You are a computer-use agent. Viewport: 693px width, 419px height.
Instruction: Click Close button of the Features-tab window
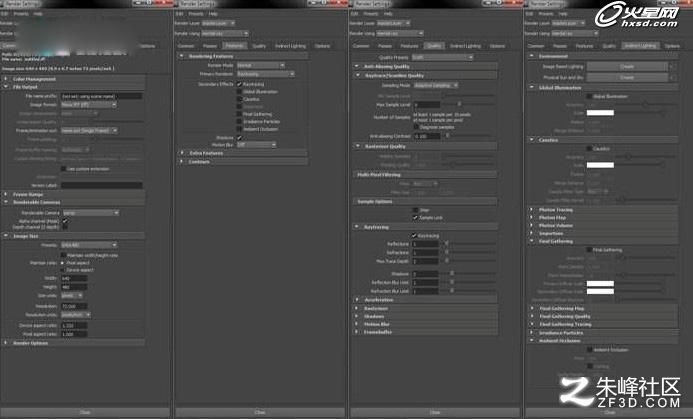pos(260,412)
